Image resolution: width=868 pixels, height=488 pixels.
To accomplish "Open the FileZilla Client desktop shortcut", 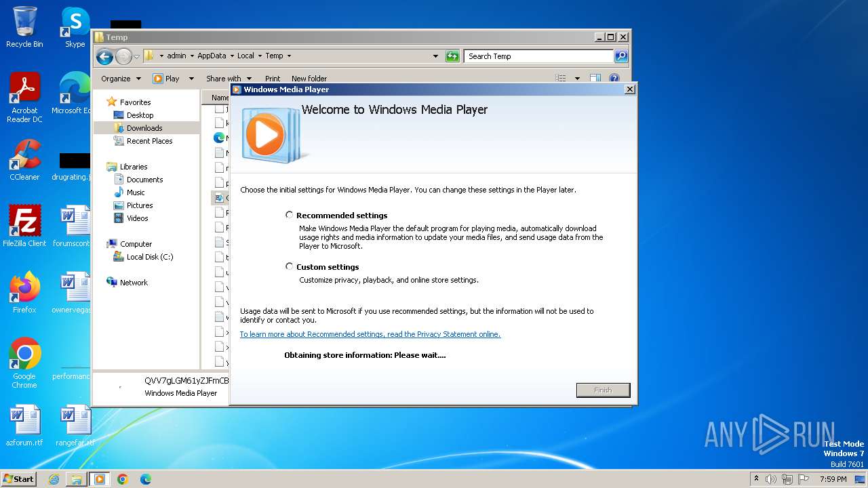I will tap(24, 226).
